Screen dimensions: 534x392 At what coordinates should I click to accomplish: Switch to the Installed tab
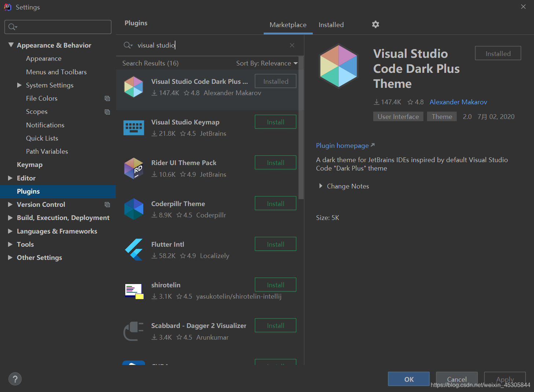(x=331, y=25)
